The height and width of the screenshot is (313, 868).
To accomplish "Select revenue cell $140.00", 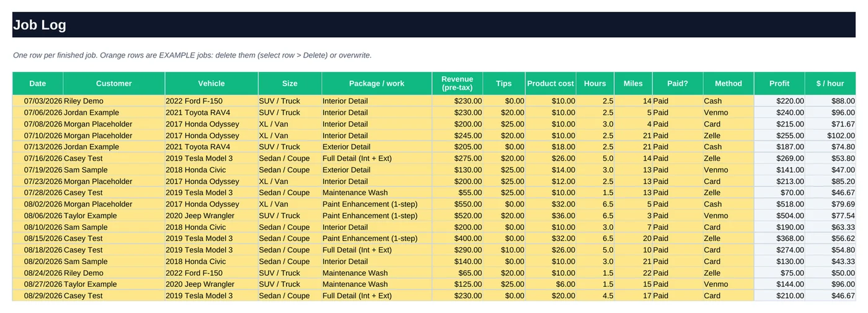I will pyautogui.click(x=457, y=262).
